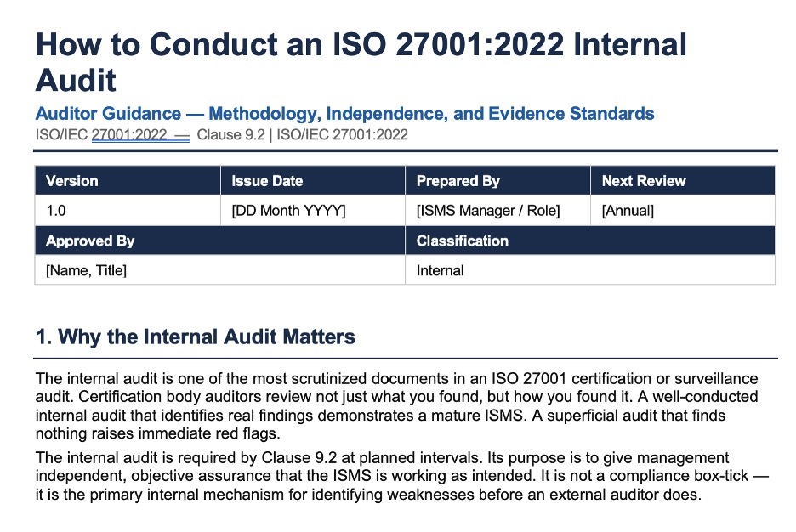Image resolution: width=796 pixels, height=532 pixels.
Task: Select the 'Version' table header cell
Action: [x=128, y=180]
